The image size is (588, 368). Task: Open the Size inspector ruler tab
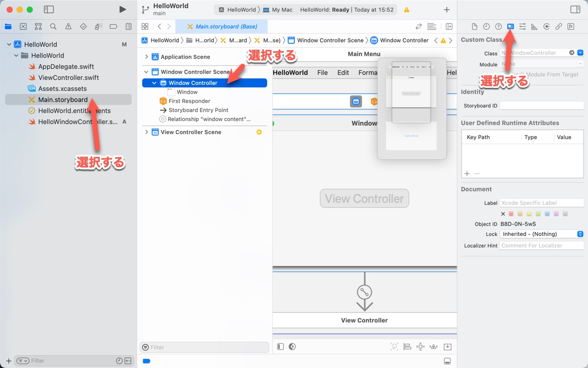point(534,26)
